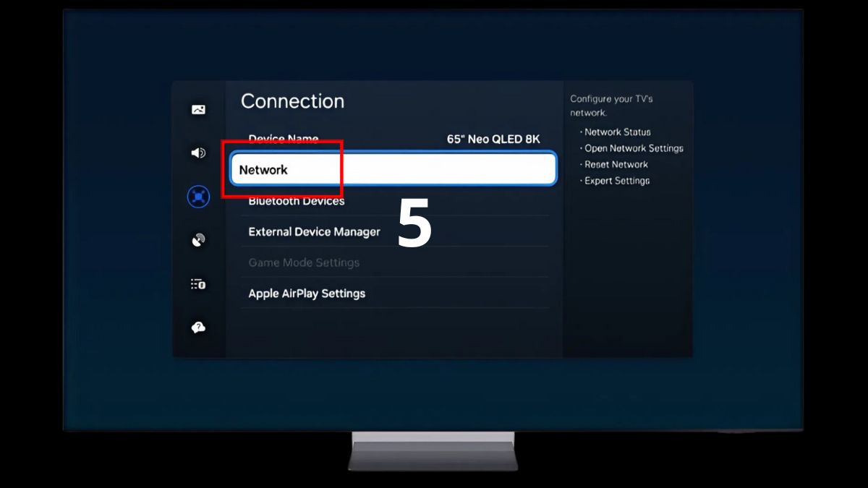Image resolution: width=868 pixels, height=488 pixels.
Task: Click the Open Network Settings hint text
Action: coord(634,148)
